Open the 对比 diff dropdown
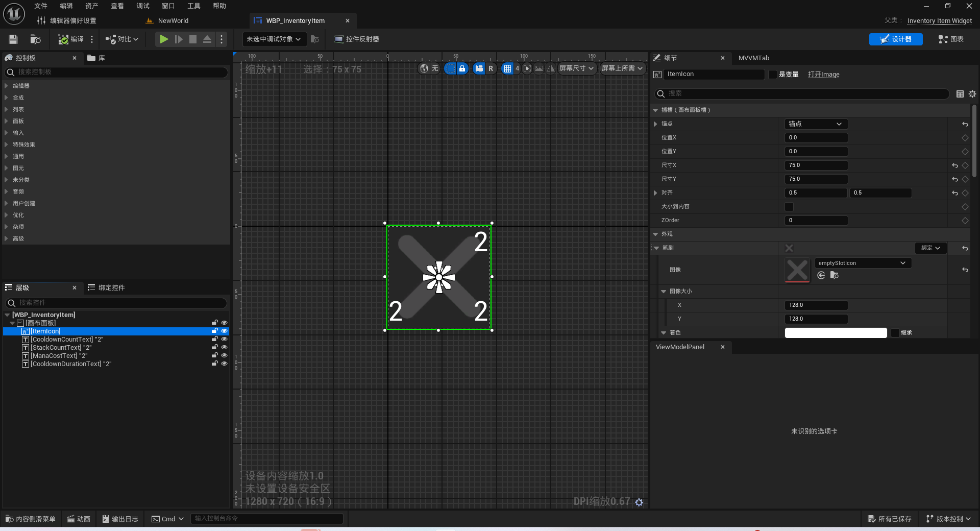The width and height of the screenshot is (980, 531). pyautogui.click(x=122, y=39)
